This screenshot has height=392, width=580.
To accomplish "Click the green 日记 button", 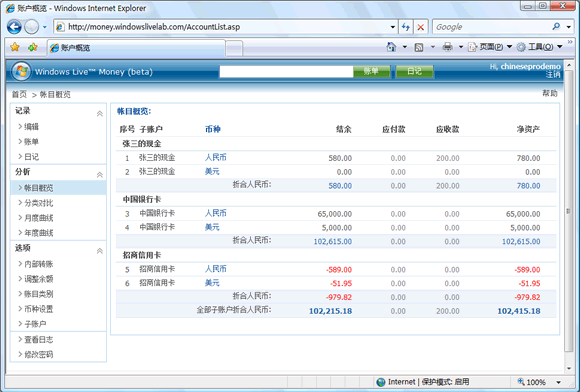I will tap(414, 71).
